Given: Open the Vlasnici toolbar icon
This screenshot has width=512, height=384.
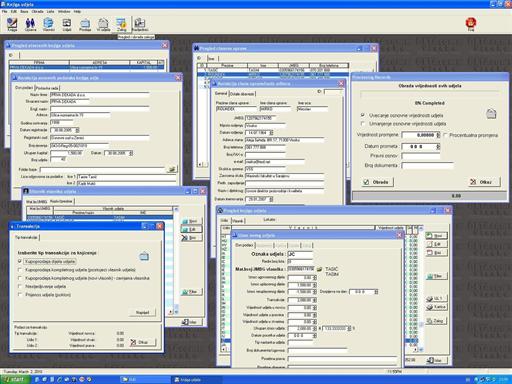Looking at the screenshot, I should click(x=49, y=25).
